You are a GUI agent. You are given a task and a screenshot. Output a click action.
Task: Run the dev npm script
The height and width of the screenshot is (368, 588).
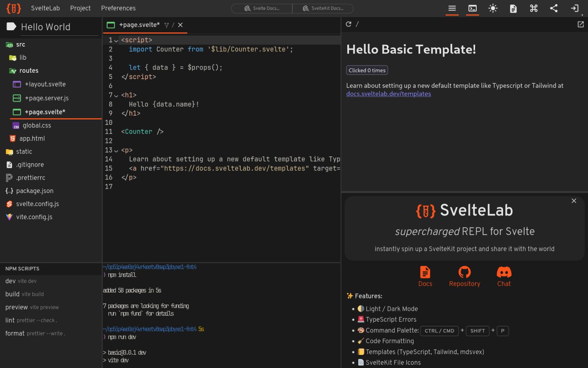click(50, 281)
